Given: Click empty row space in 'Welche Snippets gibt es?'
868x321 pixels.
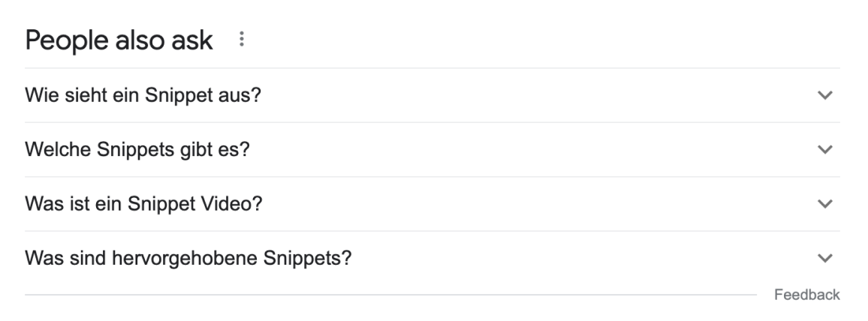Looking at the screenshot, I should coord(526,150).
